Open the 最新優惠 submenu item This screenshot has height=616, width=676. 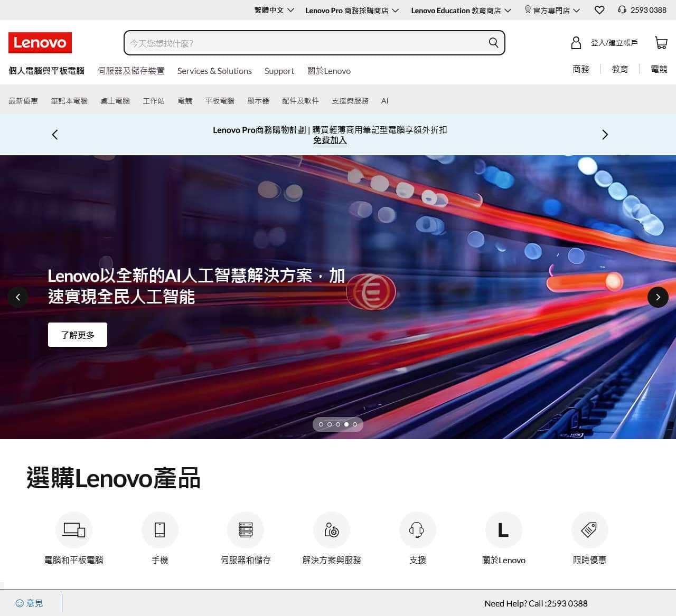coord(23,101)
